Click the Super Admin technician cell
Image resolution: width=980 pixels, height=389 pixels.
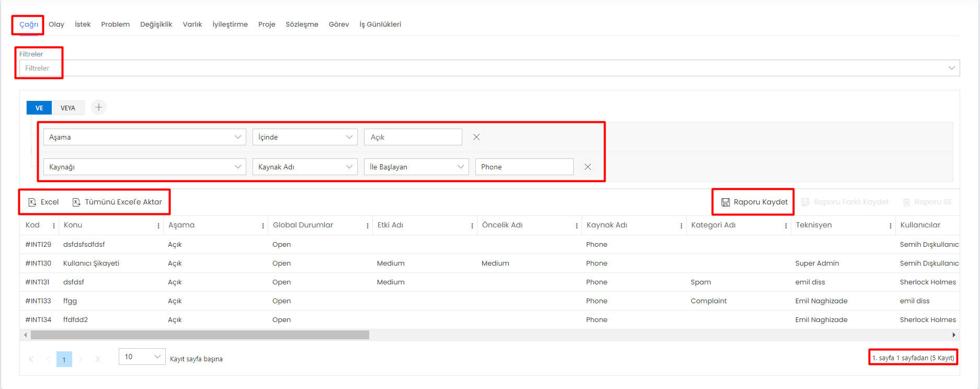point(817,263)
